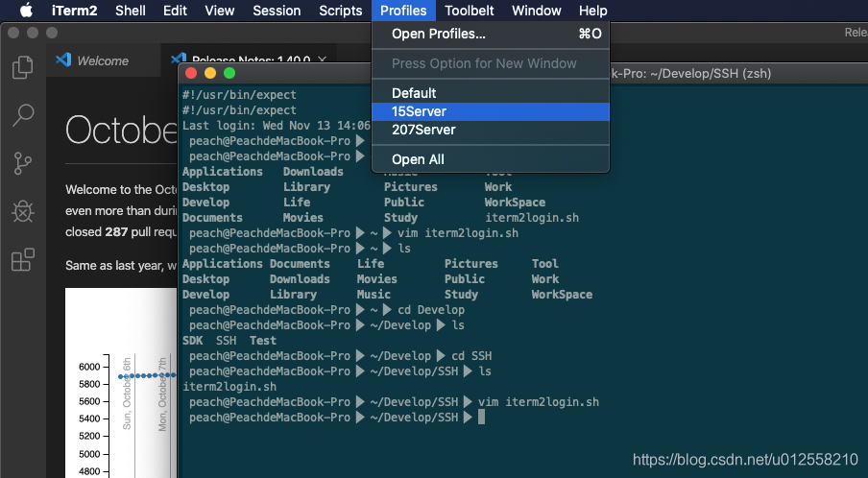Click the 'Last login' line in terminal
The image size is (868, 478).
tap(277, 126)
